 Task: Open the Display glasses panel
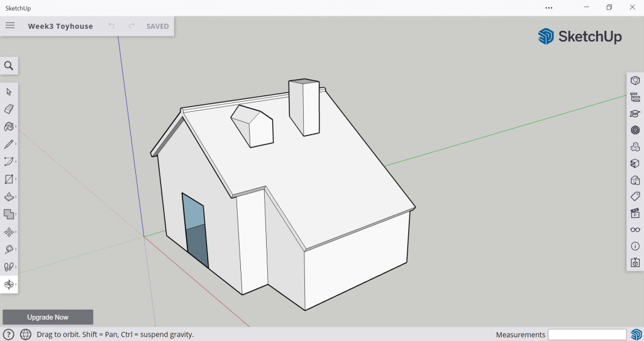(x=635, y=230)
